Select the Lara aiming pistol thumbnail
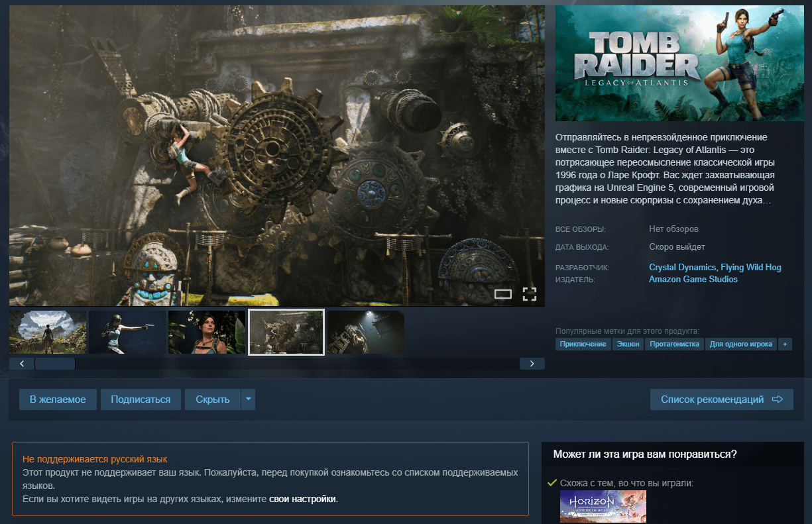The width and height of the screenshot is (812, 524). coord(127,332)
